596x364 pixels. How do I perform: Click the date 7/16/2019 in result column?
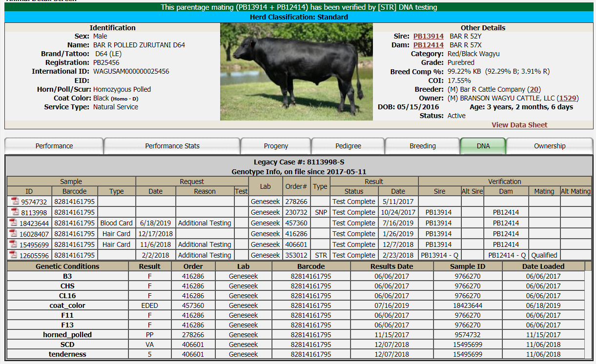pyautogui.click(x=398, y=223)
